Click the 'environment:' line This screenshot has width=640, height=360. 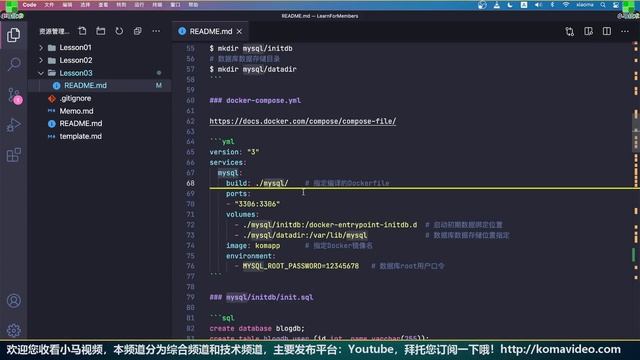(x=251, y=256)
